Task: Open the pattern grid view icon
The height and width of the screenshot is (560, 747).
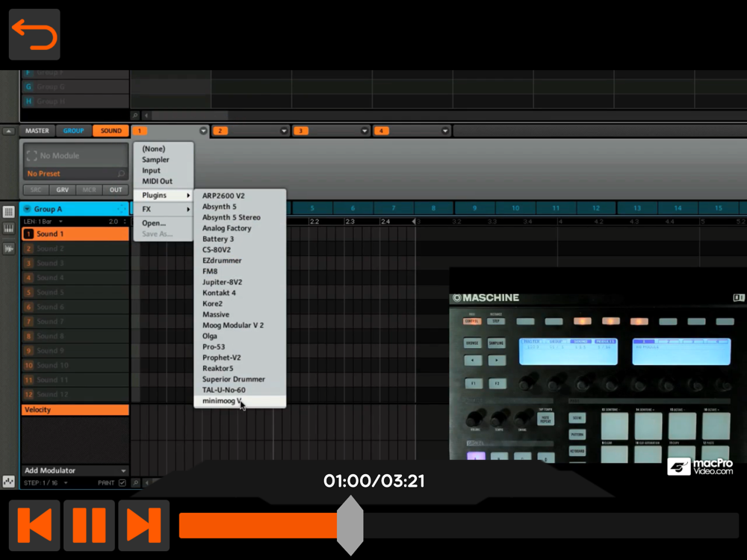Action: 9,213
